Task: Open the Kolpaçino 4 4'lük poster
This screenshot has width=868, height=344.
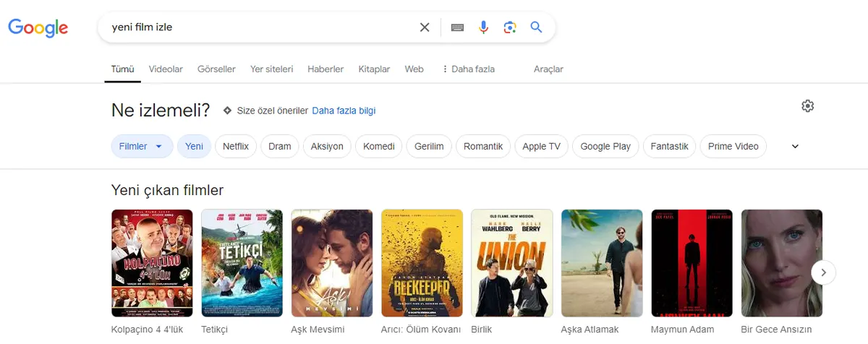Action: click(152, 263)
